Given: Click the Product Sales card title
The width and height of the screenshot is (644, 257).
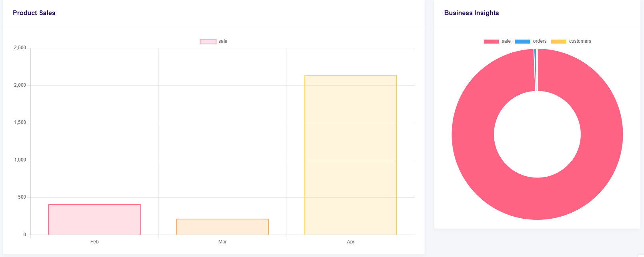Looking at the screenshot, I should 34,13.
